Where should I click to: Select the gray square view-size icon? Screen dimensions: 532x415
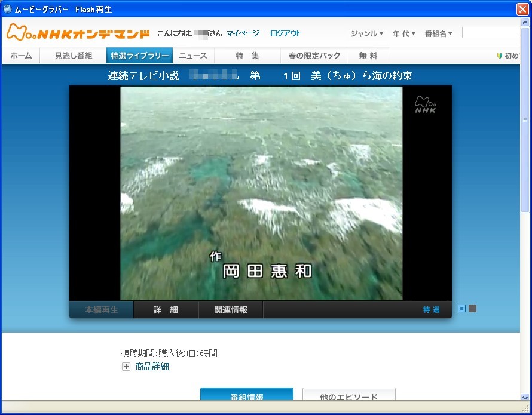pos(472,308)
